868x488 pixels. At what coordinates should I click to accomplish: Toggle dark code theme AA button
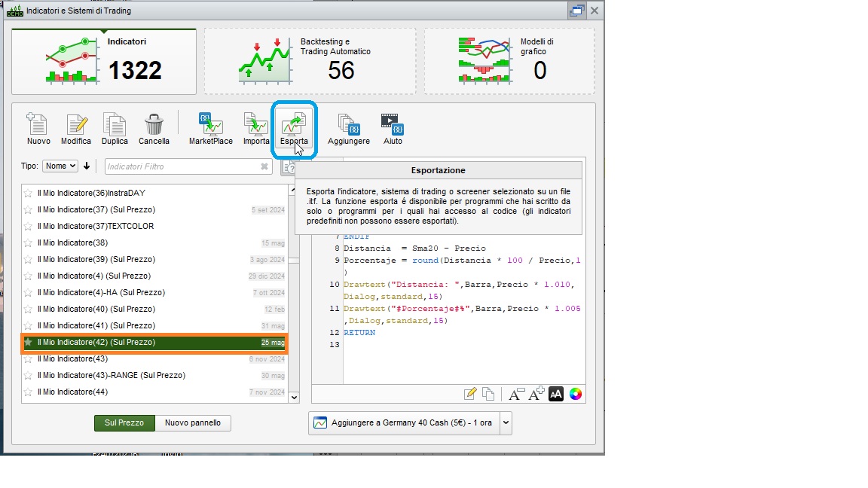(x=556, y=394)
